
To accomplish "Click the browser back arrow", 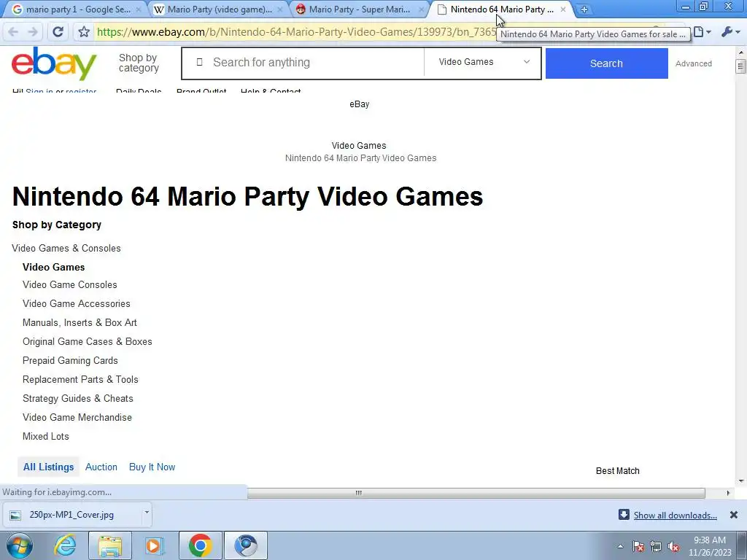I will tap(13, 32).
